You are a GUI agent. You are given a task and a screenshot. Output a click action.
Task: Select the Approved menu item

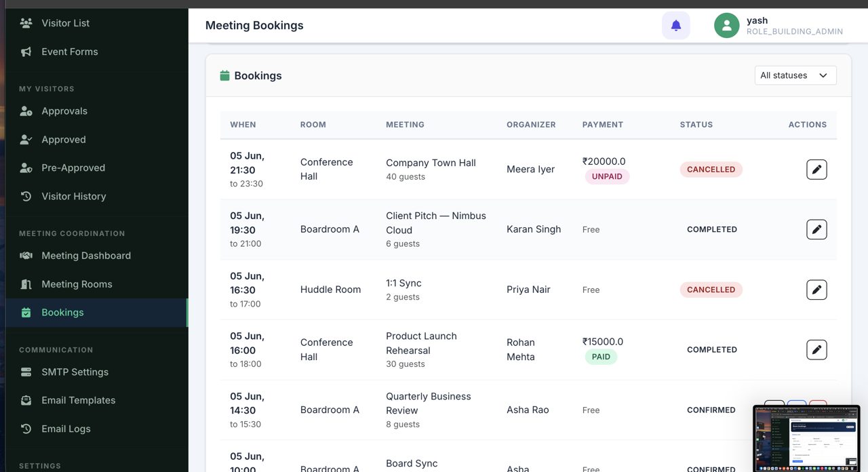pos(97,140)
